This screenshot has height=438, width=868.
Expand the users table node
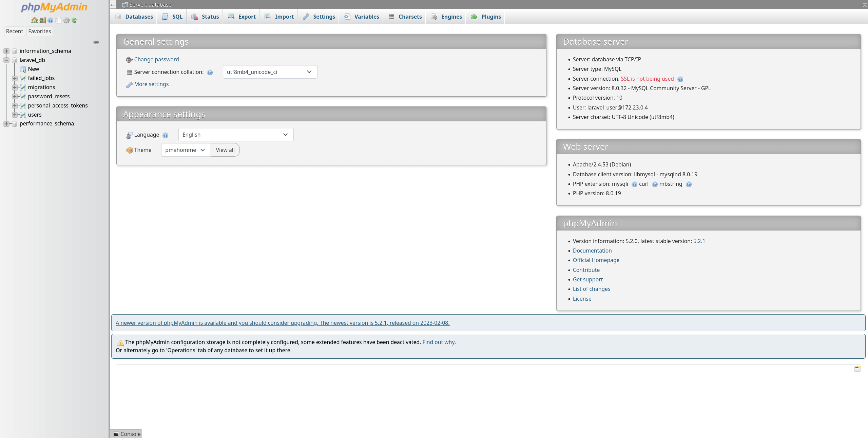point(15,115)
